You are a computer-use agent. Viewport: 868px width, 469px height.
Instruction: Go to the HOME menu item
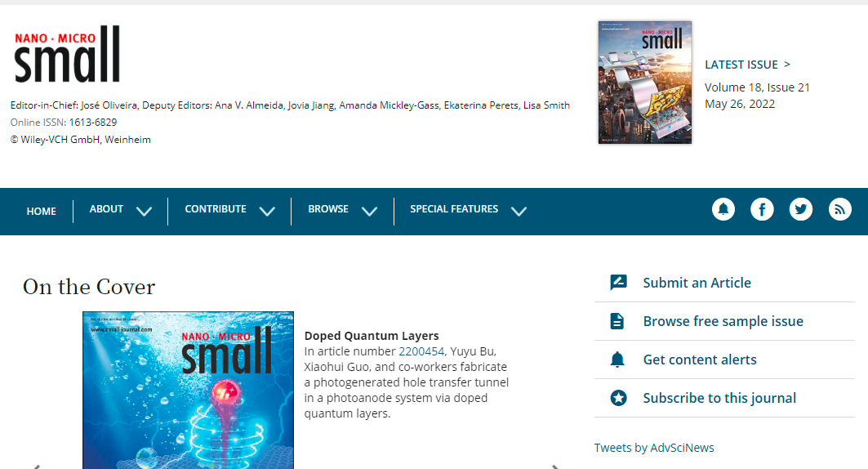(42, 211)
